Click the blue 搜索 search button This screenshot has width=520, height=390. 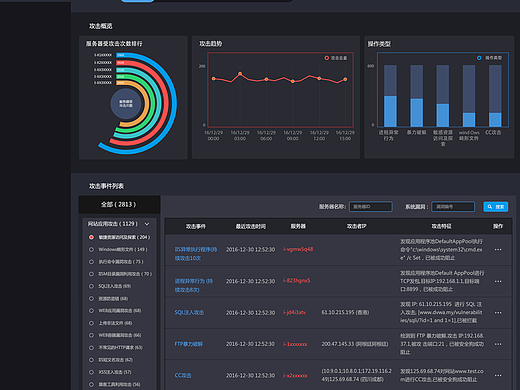(496, 207)
